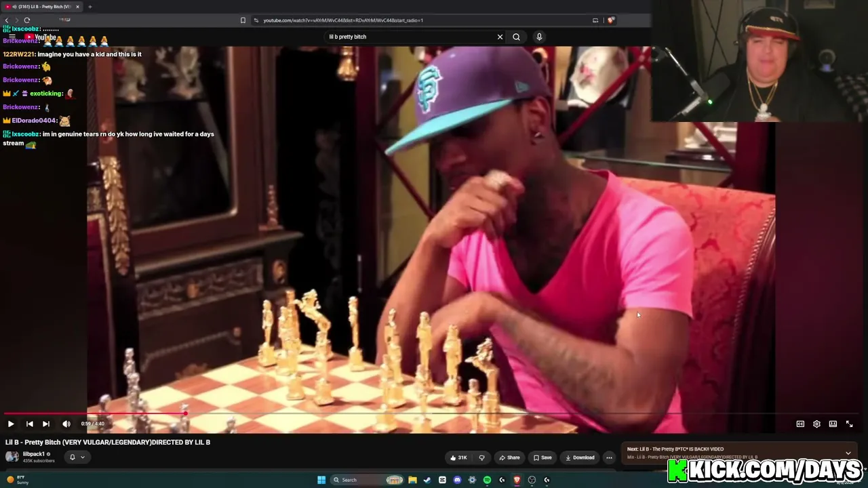Click the browser address bar URL
The height and width of the screenshot is (488, 868).
[x=343, y=20]
